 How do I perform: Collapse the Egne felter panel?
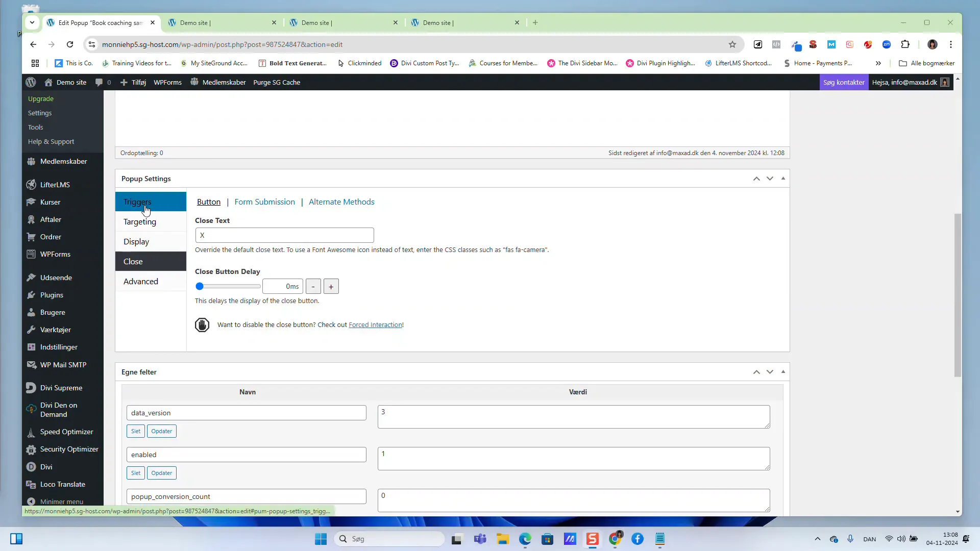(783, 372)
